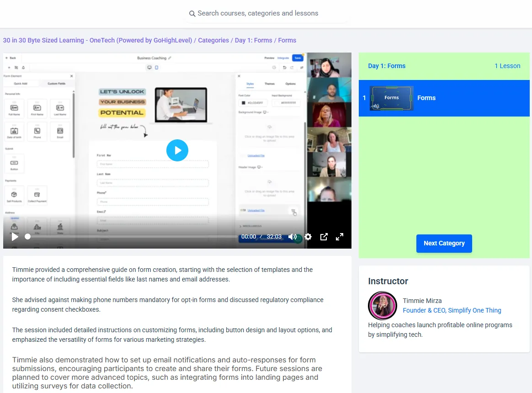This screenshot has width=532, height=393.
Task: Select the Forms lesson thumbnail
Action: tap(391, 98)
